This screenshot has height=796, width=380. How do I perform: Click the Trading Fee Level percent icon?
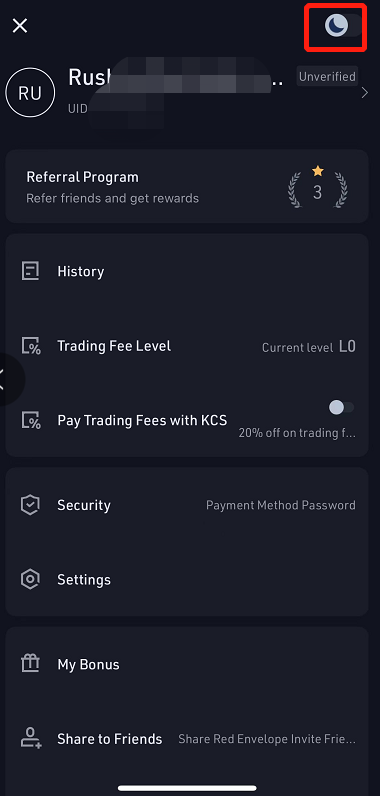pos(30,346)
